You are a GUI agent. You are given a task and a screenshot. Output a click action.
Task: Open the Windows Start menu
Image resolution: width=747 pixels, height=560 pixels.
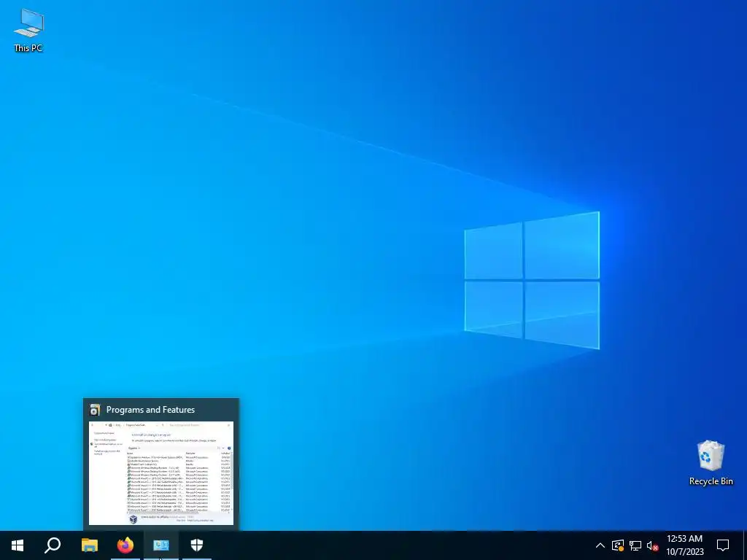tap(18, 545)
